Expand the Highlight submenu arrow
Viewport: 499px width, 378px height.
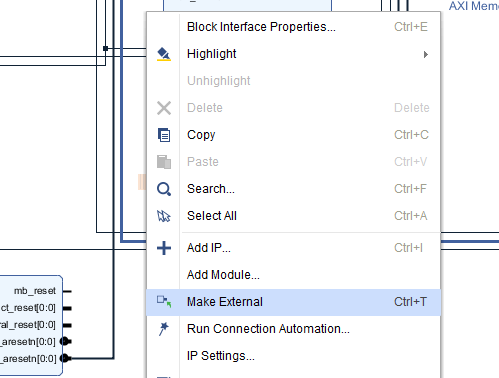tap(426, 54)
